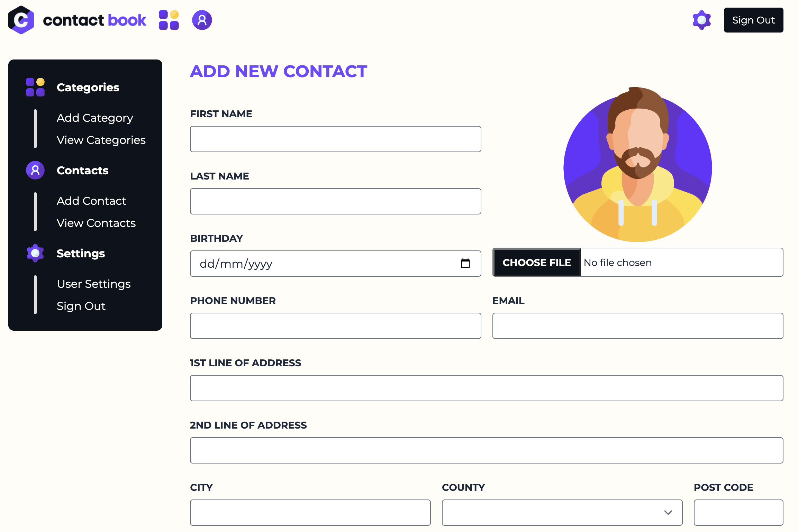
Task: Click Sign Out in sidebar menu
Action: (x=81, y=306)
